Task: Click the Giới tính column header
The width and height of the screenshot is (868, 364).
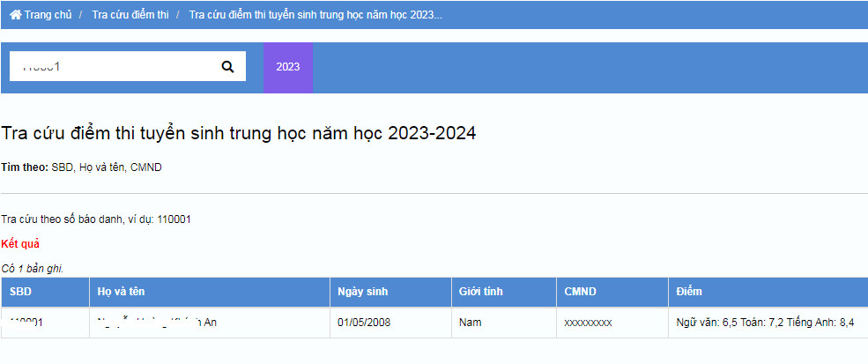Action: [x=504, y=292]
